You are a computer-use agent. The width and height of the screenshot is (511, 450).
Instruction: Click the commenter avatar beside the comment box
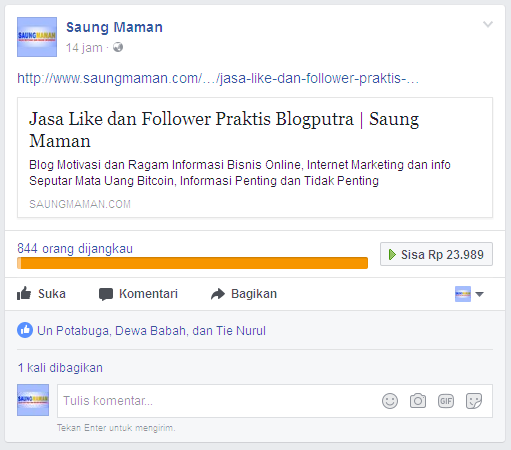pyautogui.click(x=33, y=400)
